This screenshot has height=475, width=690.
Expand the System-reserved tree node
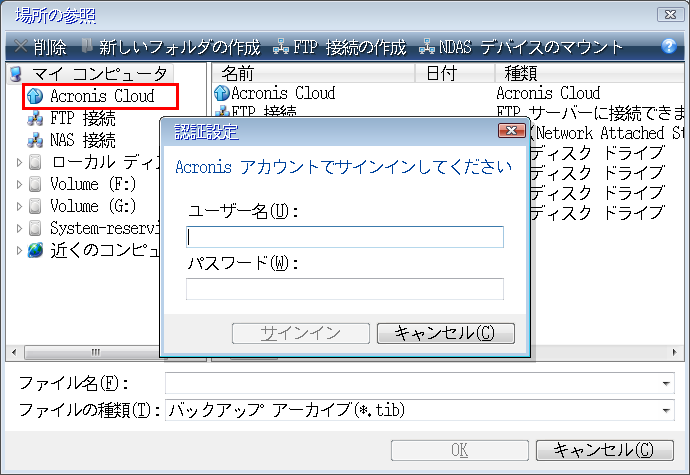pyautogui.click(x=19, y=228)
